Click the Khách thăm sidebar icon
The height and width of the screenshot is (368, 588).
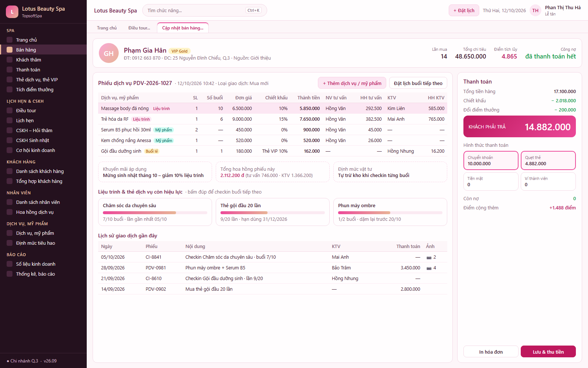pos(10,60)
